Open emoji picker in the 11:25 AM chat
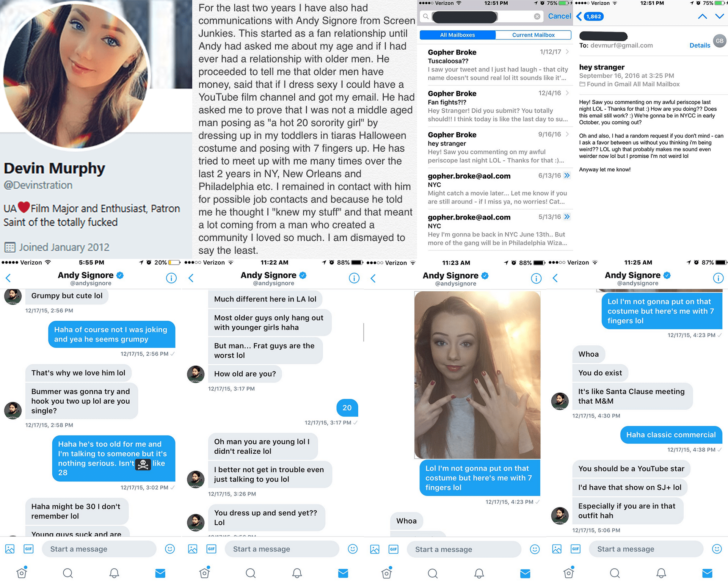 tap(717, 549)
